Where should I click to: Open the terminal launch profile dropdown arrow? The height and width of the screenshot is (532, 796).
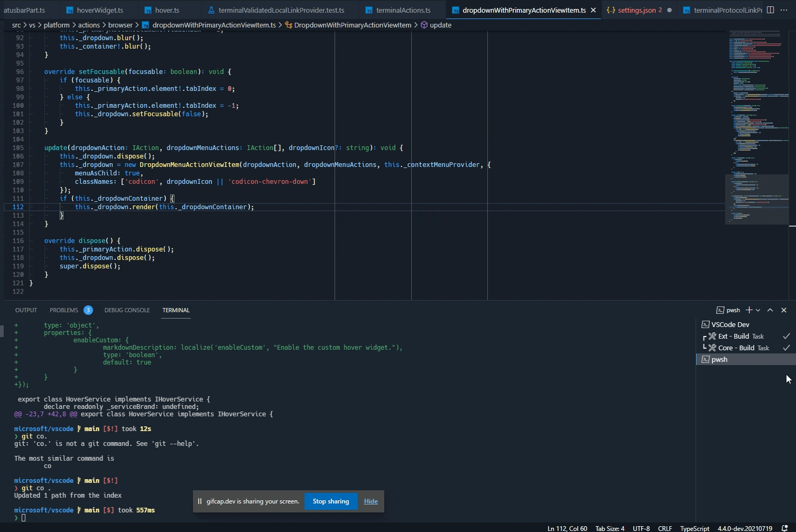[x=758, y=310]
